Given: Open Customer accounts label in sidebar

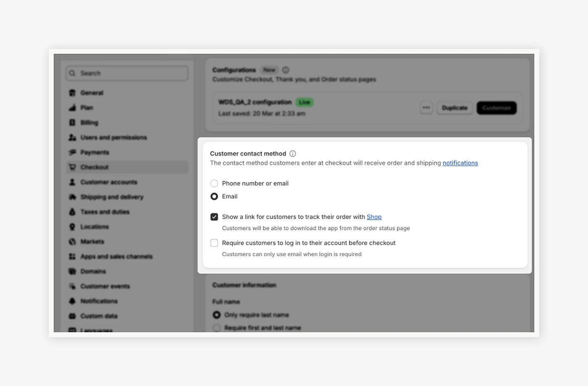Looking at the screenshot, I should click(109, 182).
